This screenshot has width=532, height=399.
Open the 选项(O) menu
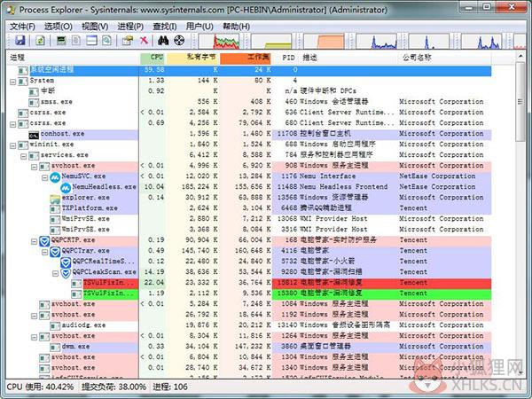click(x=59, y=27)
